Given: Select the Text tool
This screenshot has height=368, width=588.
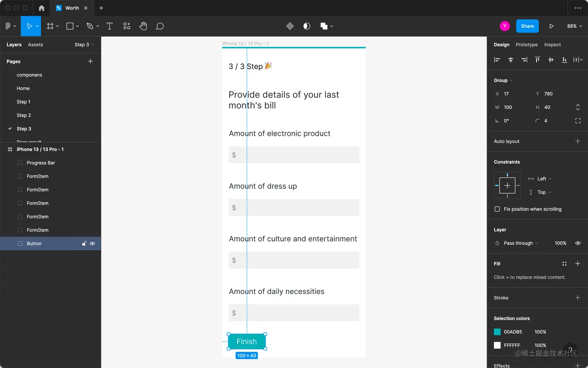Looking at the screenshot, I should tap(110, 26).
